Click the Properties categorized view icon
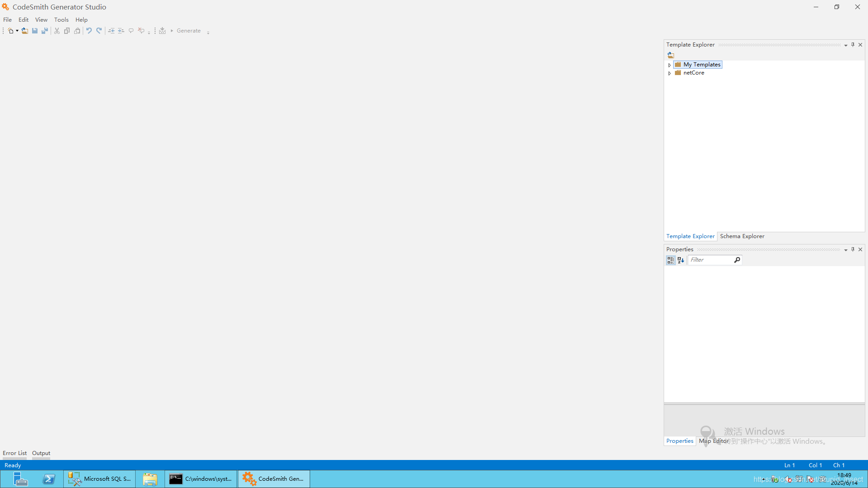 coord(670,260)
